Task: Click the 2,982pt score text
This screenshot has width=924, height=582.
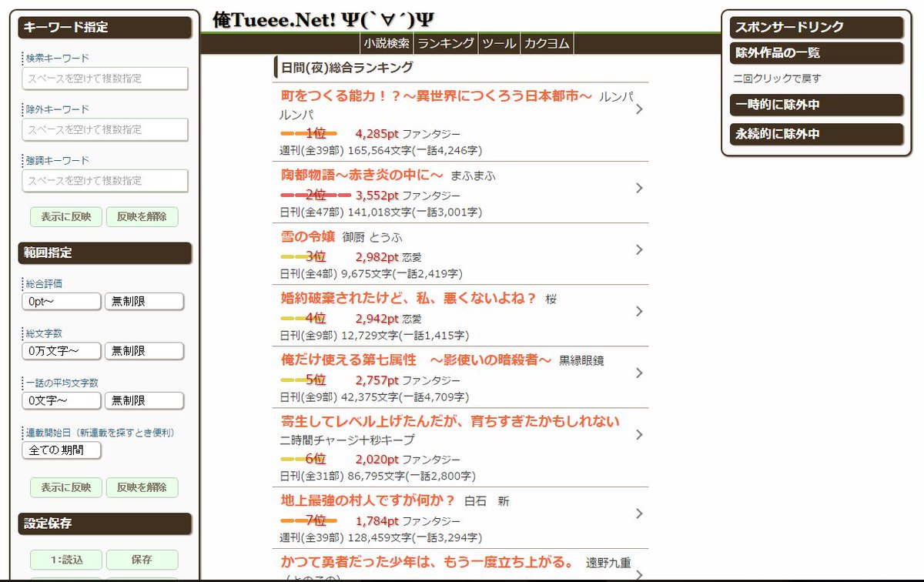Action: (x=377, y=256)
